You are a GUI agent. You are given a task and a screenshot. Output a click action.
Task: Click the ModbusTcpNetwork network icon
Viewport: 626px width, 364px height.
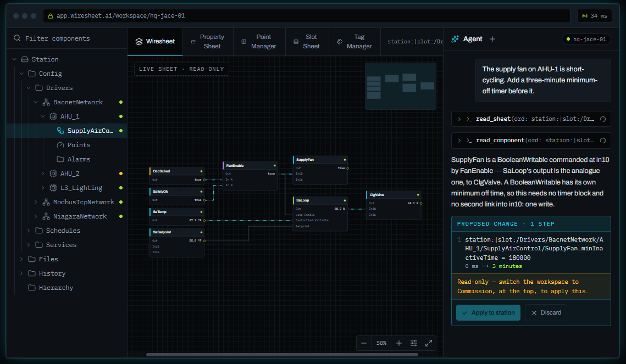coord(46,202)
